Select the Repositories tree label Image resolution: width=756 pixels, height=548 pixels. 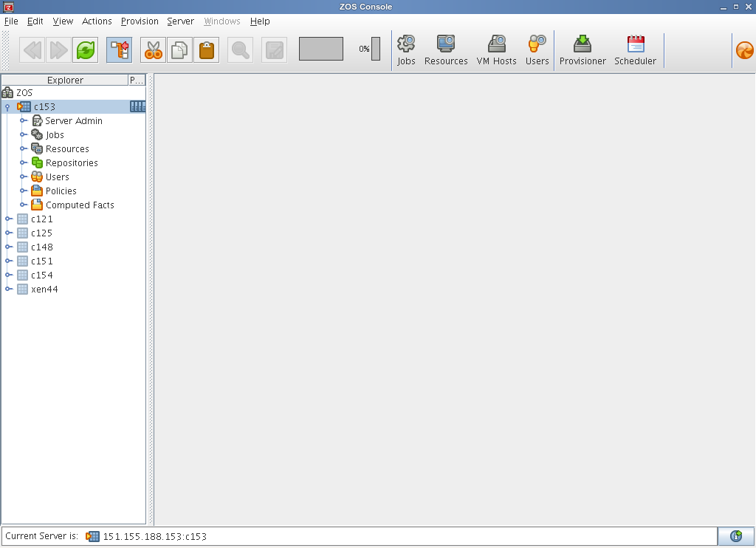[72, 162]
